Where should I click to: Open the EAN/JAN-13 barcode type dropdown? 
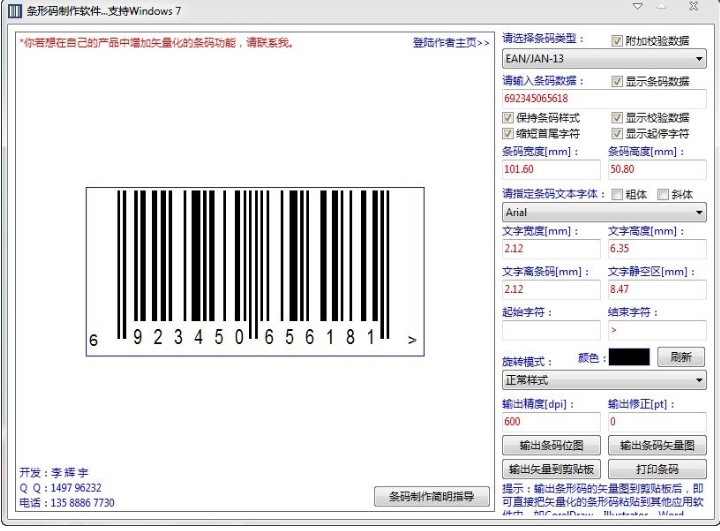pyautogui.click(x=604, y=59)
